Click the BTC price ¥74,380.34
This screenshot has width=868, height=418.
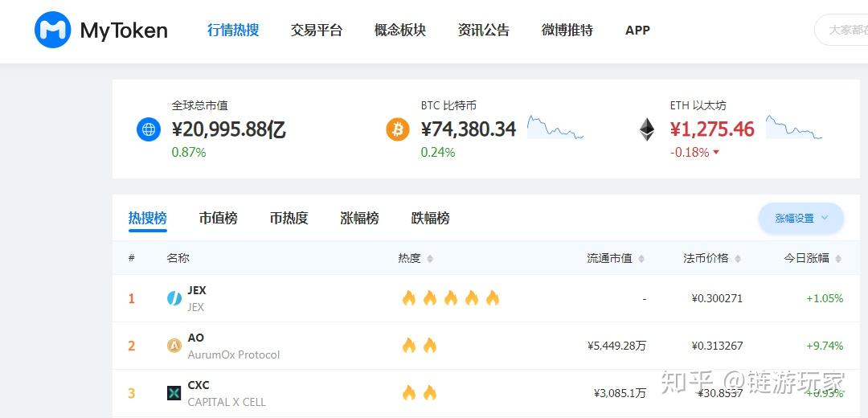click(x=469, y=129)
